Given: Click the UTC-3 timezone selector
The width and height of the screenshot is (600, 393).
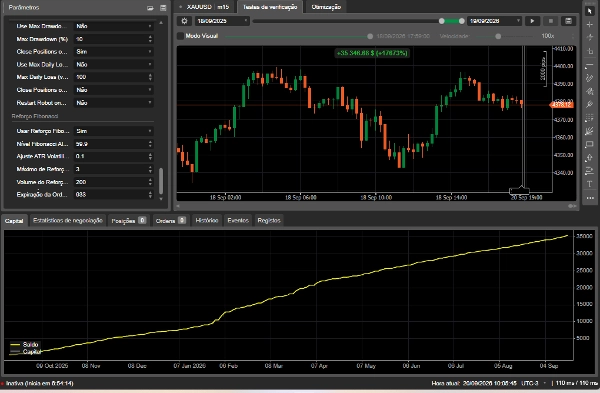Looking at the screenshot, I should (534, 383).
